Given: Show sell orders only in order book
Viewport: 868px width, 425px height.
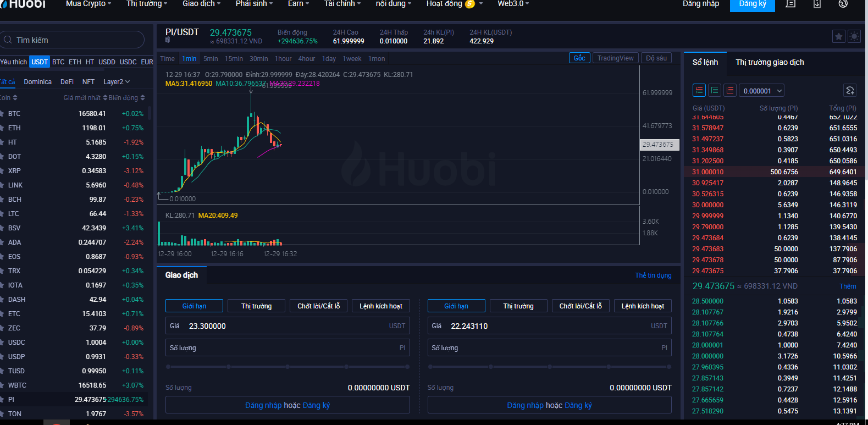Looking at the screenshot, I should 730,90.
